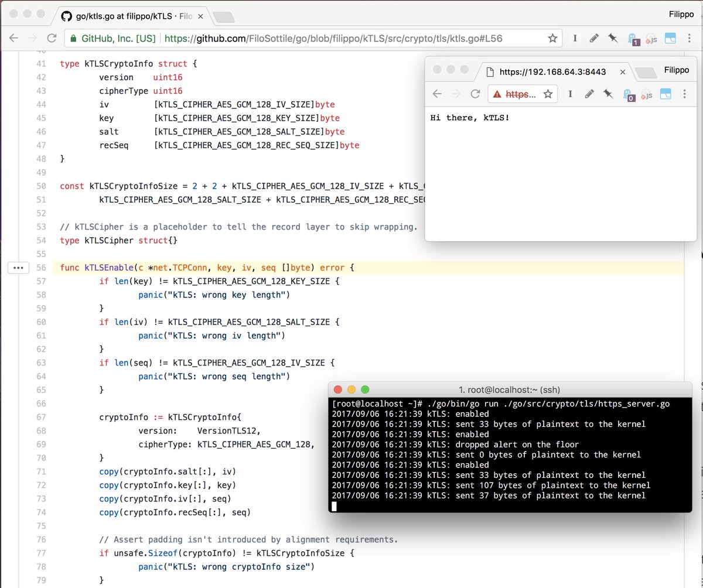Click 'panic("kTLS: wrong seq length")' text
703x588 pixels.
(214, 377)
